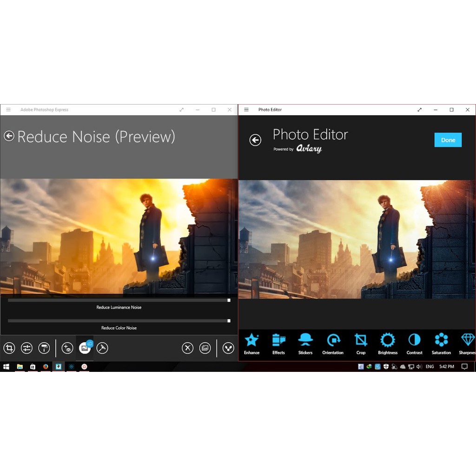Open the Effects film tool
The width and height of the screenshot is (476, 476).
(278, 343)
